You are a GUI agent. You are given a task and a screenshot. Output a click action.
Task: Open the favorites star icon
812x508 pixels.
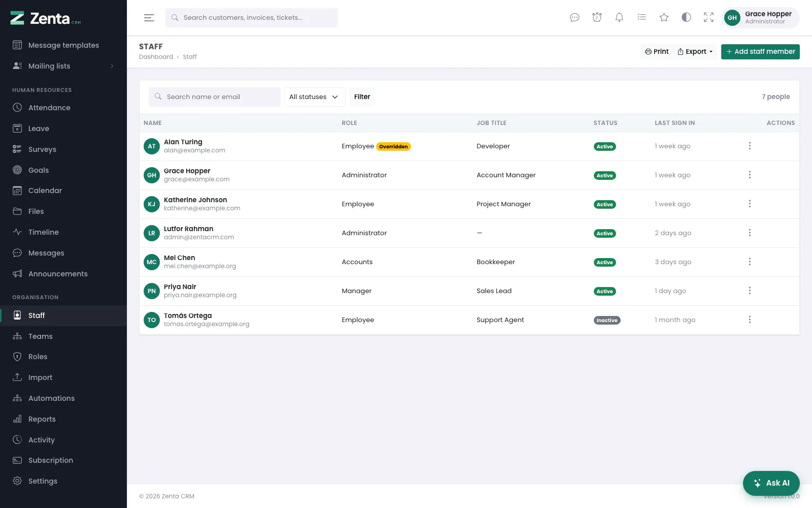click(x=664, y=18)
